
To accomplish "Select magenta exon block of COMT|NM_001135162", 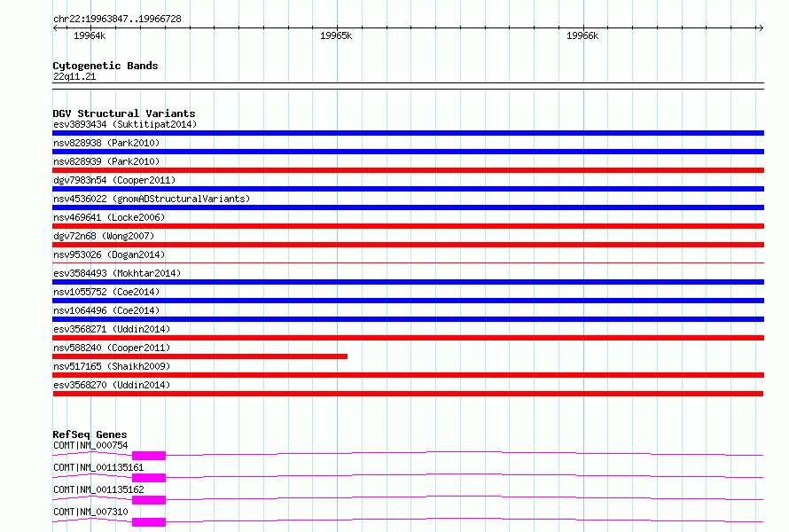I will (149, 500).
